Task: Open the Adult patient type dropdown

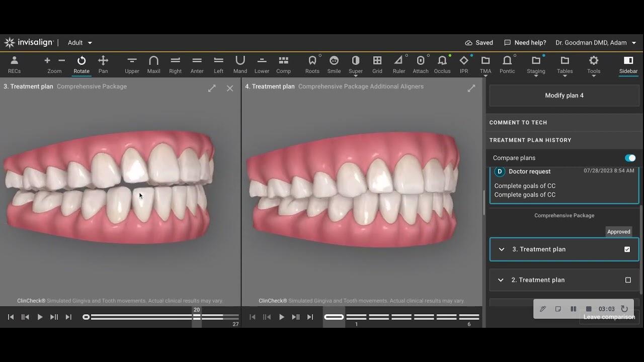Action: pyautogui.click(x=80, y=43)
